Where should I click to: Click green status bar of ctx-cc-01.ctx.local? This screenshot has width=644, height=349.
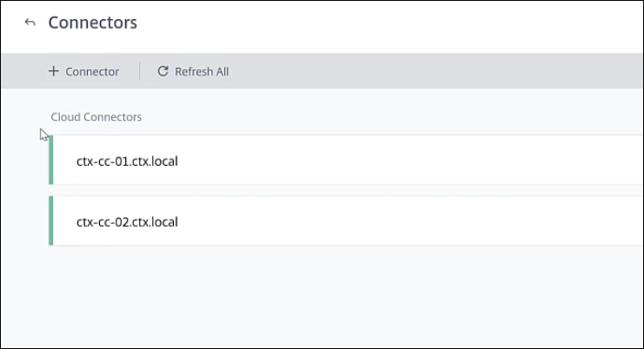[x=50, y=161]
